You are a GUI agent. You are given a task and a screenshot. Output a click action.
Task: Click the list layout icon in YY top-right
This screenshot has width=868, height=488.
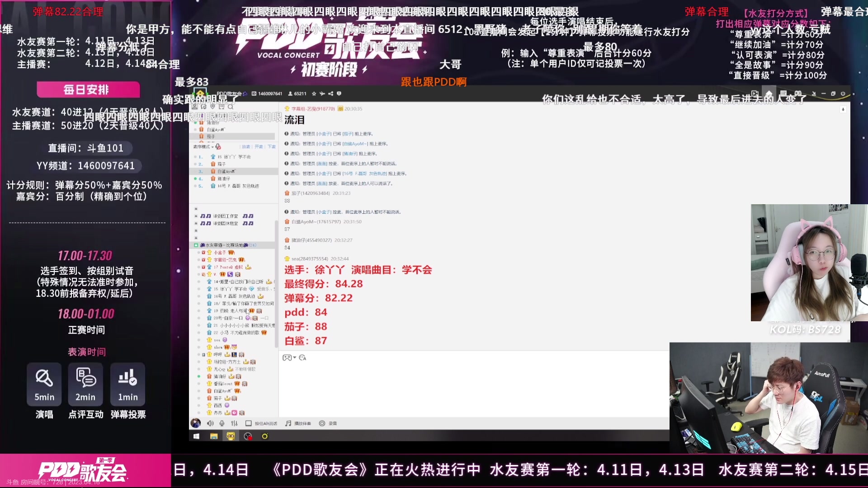[783, 94]
